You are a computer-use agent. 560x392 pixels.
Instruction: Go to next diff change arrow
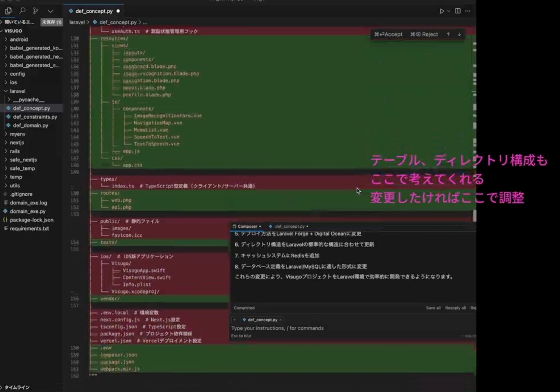pyautogui.click(x=459, y=34)
